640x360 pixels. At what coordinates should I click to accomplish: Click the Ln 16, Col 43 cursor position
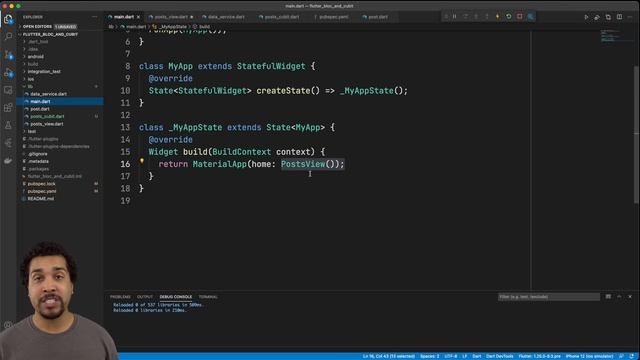(389, 356)
